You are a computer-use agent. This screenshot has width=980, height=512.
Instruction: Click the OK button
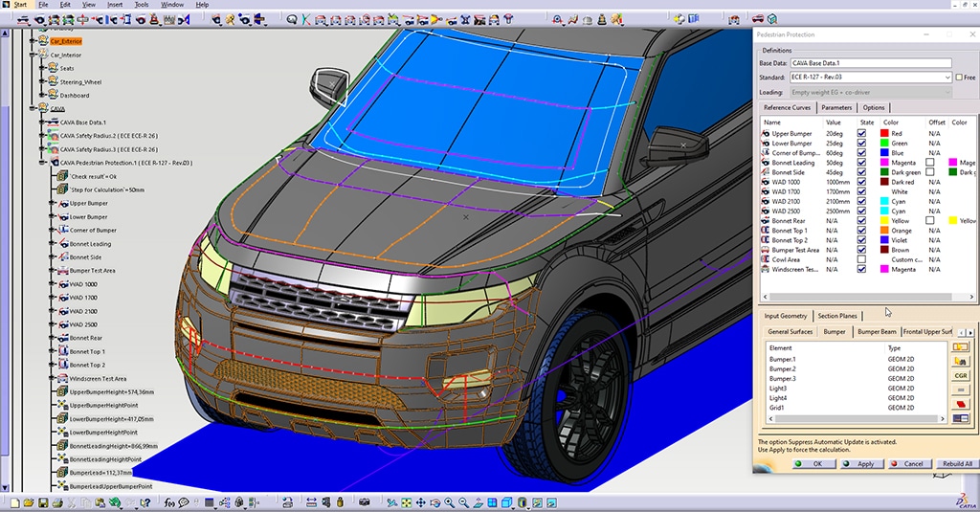[814, 464]
